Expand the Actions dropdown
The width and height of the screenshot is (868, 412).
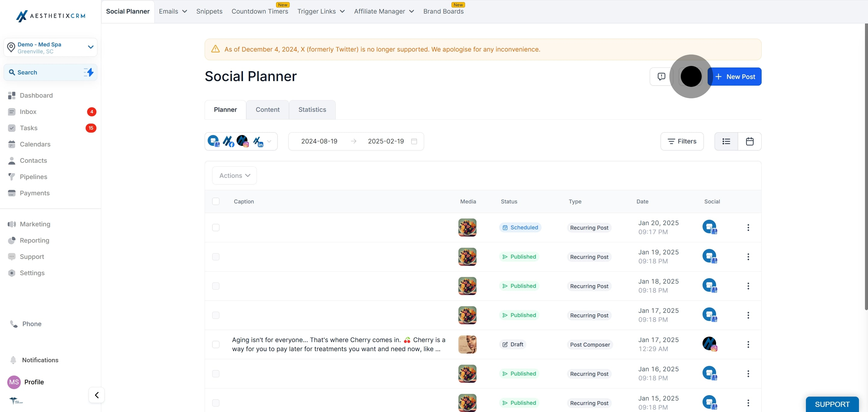pos(234,175)
